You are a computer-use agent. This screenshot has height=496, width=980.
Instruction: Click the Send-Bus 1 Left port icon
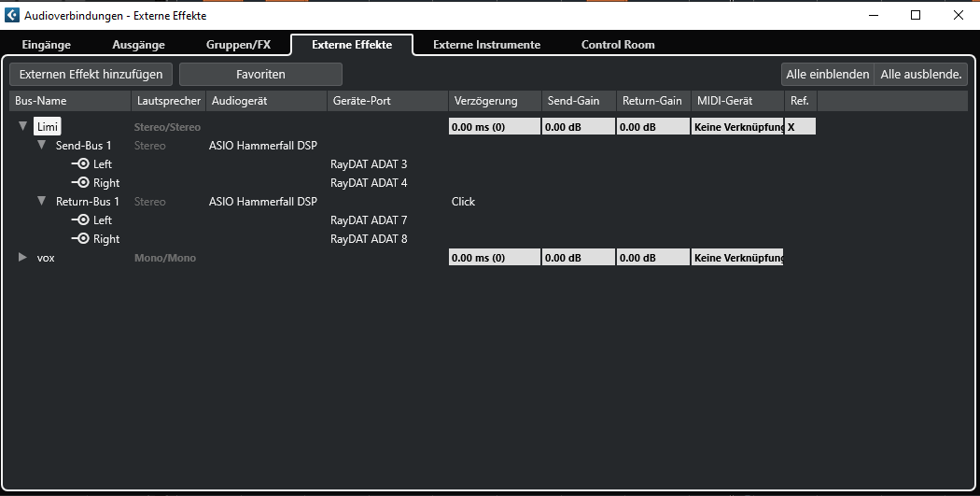tap(81, 164)
